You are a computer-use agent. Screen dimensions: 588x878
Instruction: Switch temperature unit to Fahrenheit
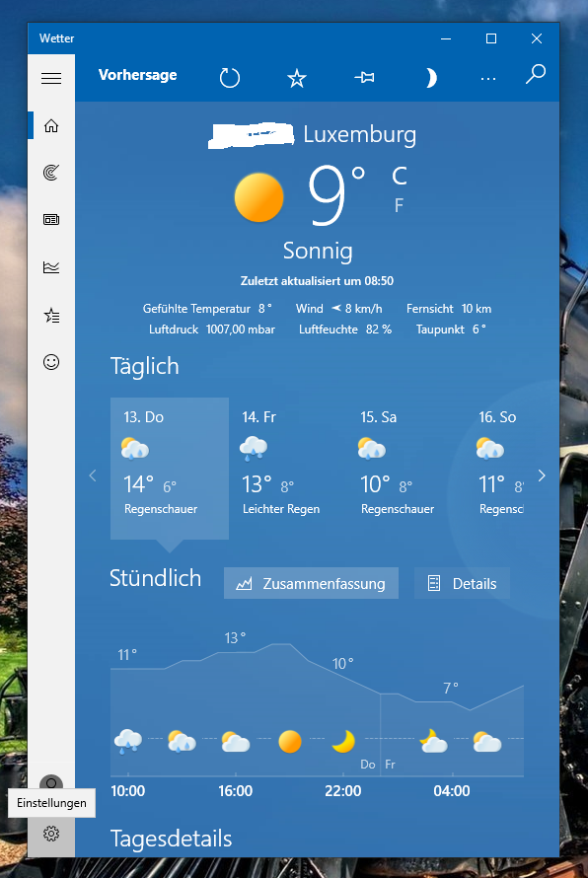pyautogui.click(x=399, y=206)
